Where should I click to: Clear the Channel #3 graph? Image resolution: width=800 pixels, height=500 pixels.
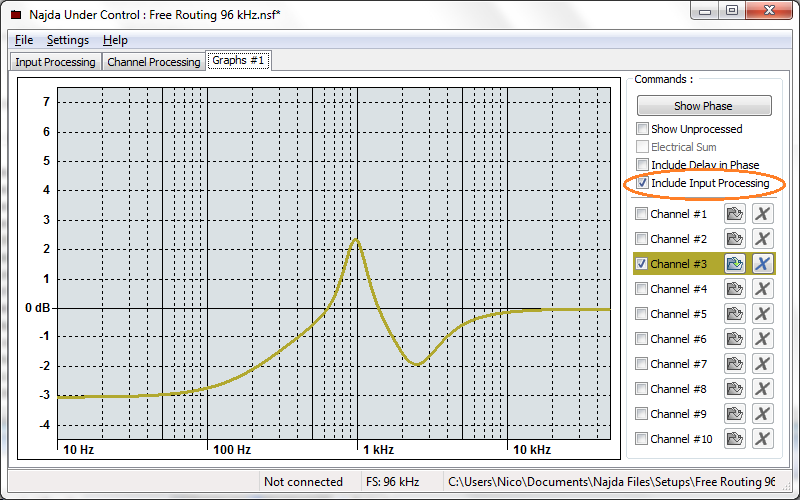[x=762, y=264]
